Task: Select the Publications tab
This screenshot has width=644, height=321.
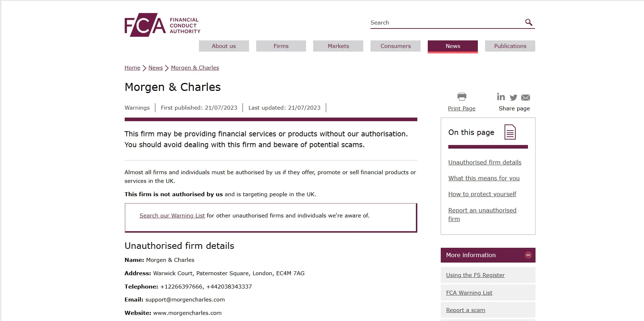Action: [x=510, y=46]
